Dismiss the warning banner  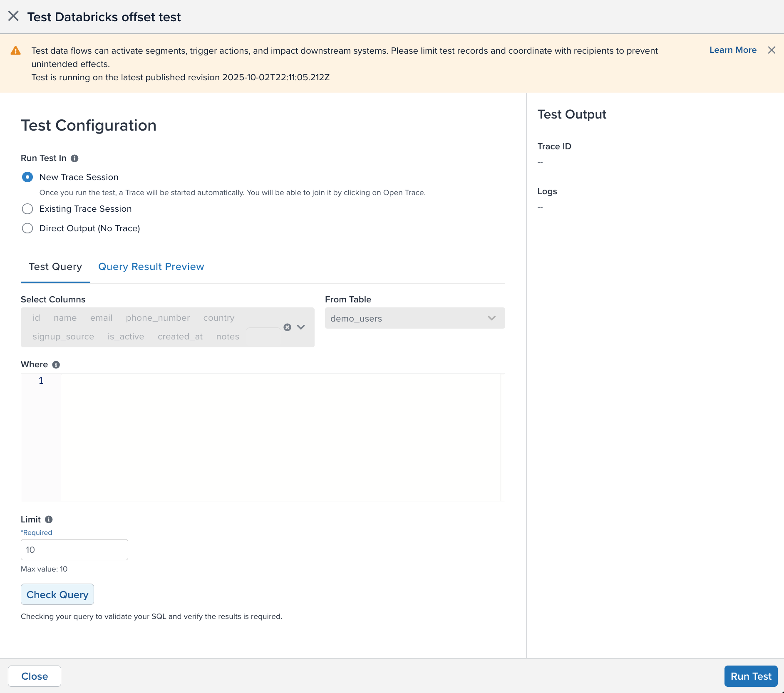(772, 50)
